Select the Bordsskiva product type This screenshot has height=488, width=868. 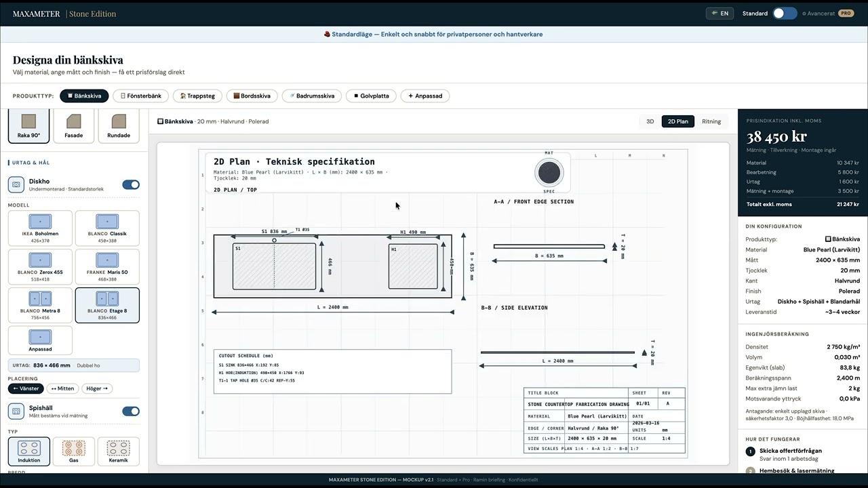[x=252, y=96]
